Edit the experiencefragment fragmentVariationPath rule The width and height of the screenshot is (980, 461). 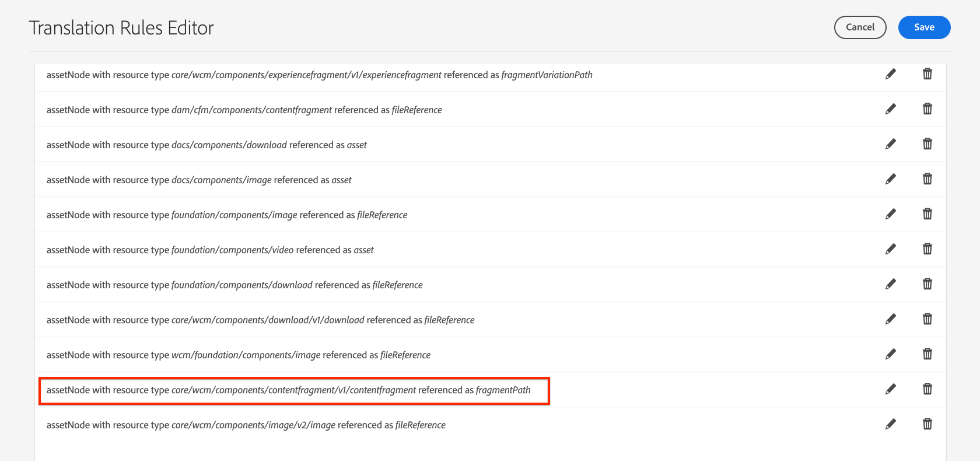891,74
